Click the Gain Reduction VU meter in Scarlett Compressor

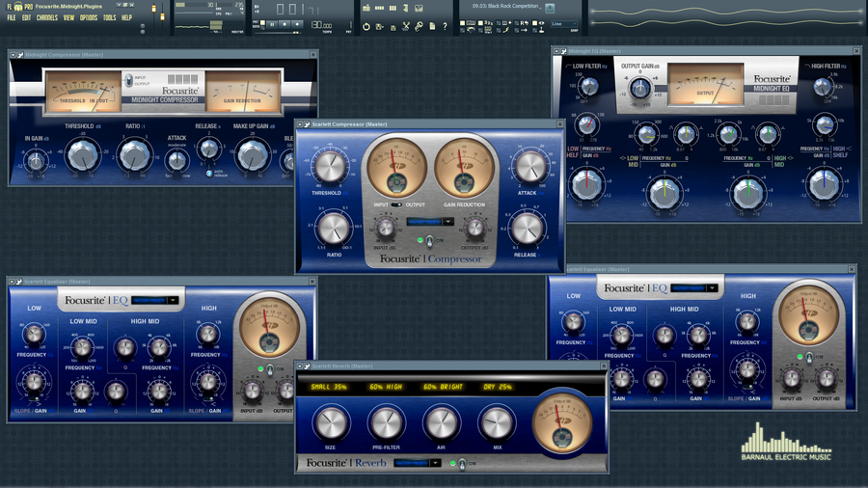click(464, 167)
